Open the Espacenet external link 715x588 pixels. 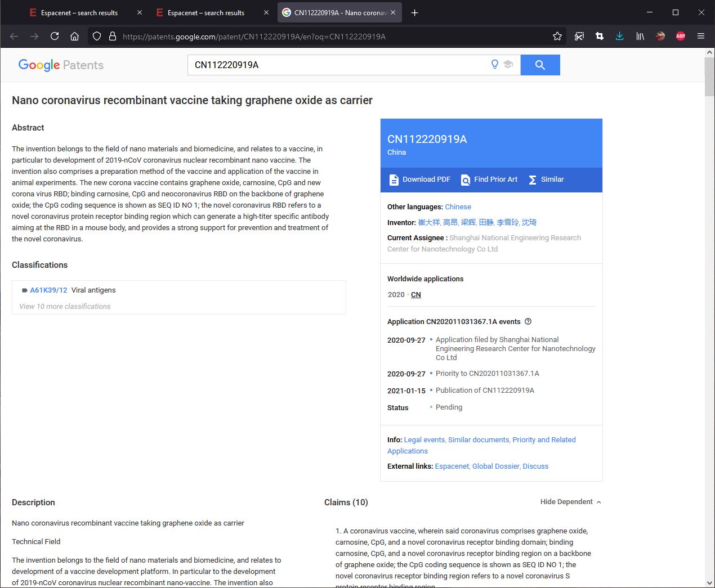point(452,466)
